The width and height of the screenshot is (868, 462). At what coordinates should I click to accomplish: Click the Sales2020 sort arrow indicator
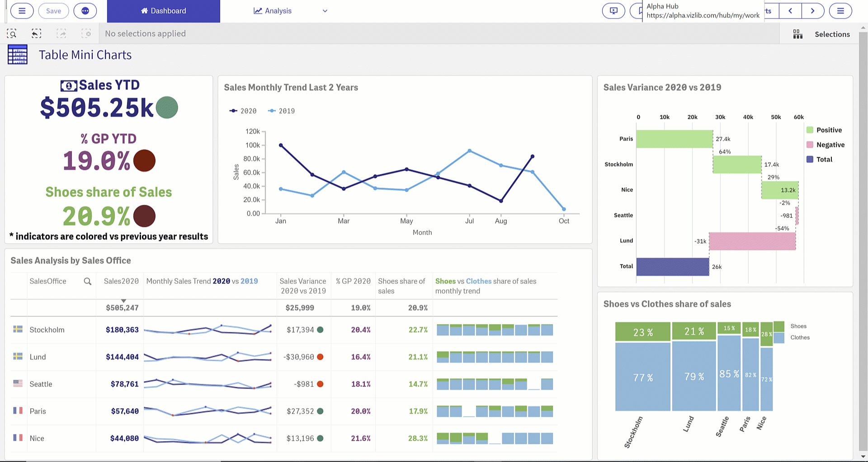tap(123, 301)
